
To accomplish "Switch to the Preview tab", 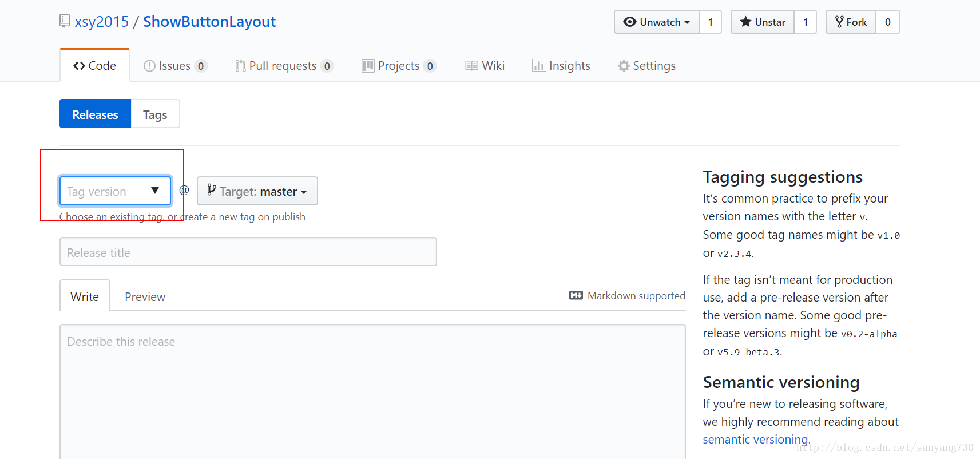I will click(x=145, y=296).
